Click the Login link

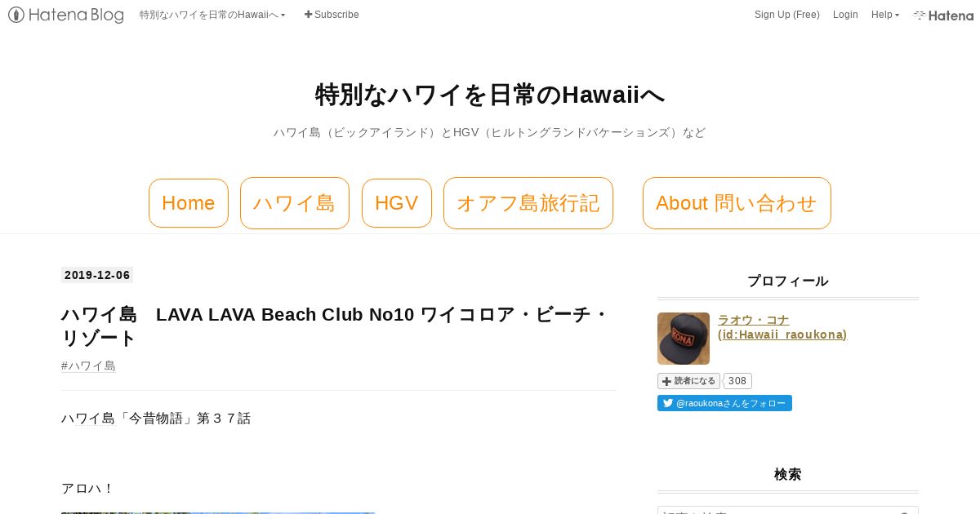[845, 15]
